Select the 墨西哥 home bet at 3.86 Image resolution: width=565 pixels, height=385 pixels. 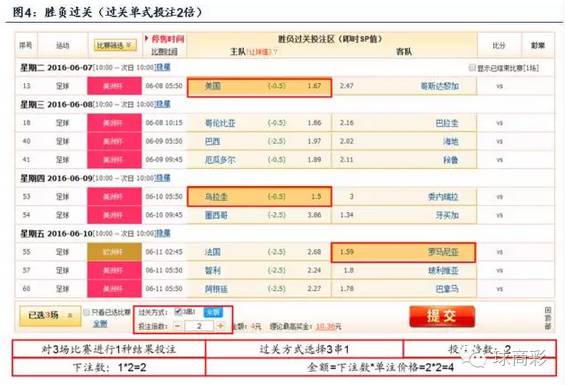click(x=259, y=215)
